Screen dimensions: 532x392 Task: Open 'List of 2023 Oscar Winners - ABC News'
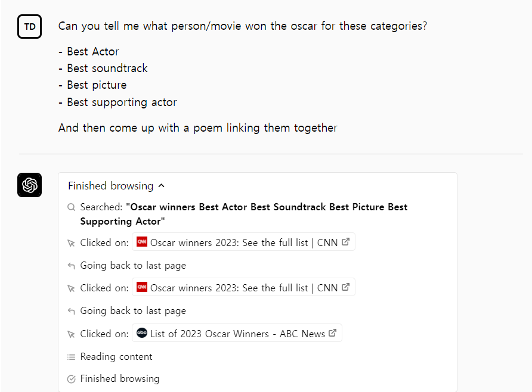(236, 333)
